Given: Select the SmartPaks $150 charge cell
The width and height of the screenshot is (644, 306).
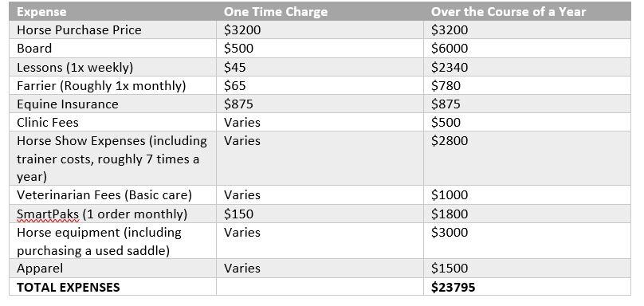Looking at the screenshot, I should click(x=320, y=214).
